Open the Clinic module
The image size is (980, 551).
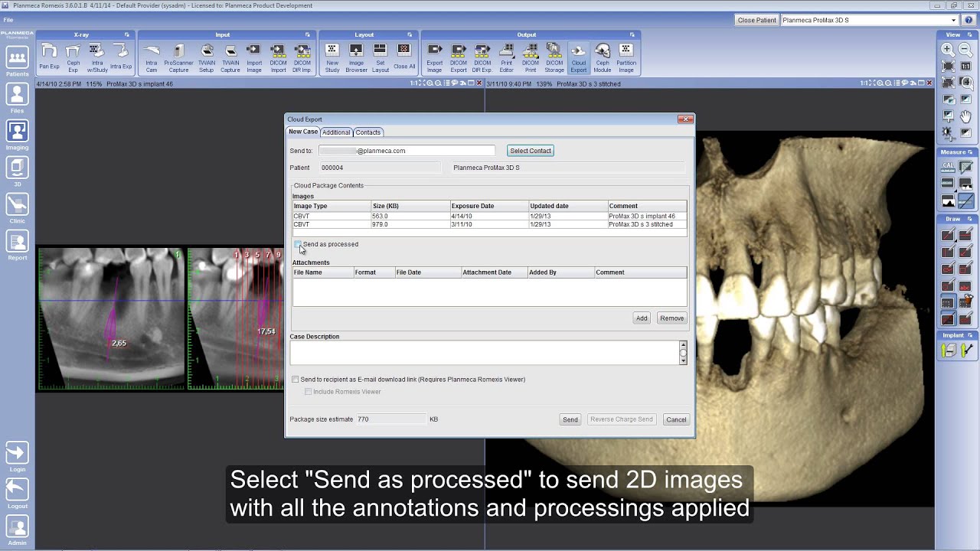tap(17, 209)
